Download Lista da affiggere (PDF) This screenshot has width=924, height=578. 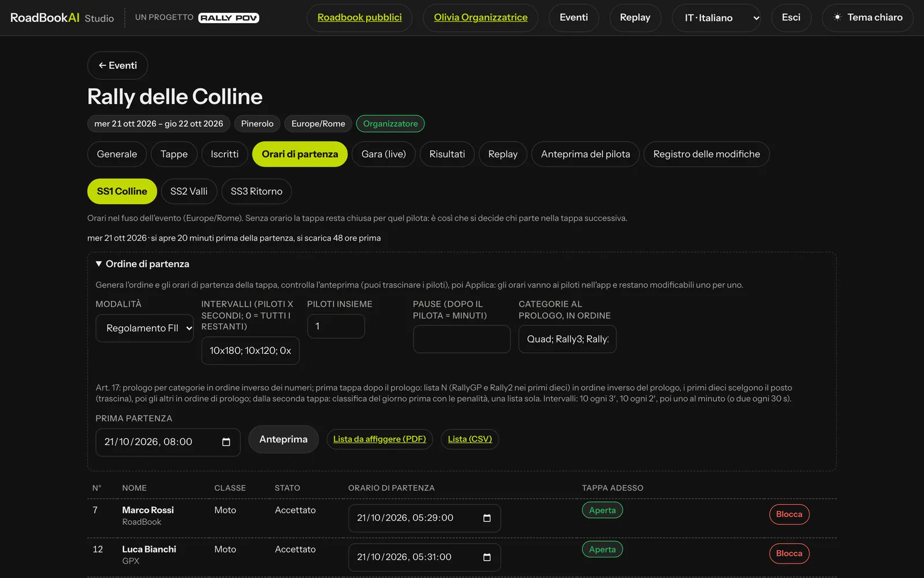point(379,439)
